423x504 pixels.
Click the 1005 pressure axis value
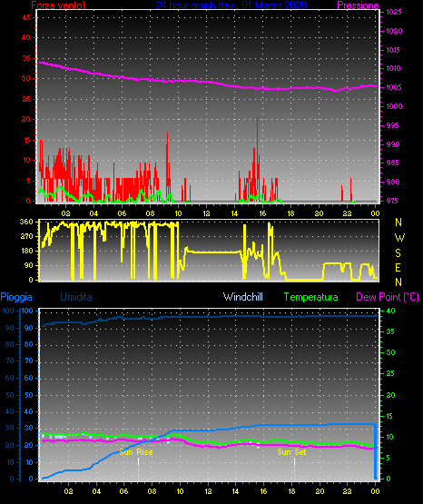[394, 87]
